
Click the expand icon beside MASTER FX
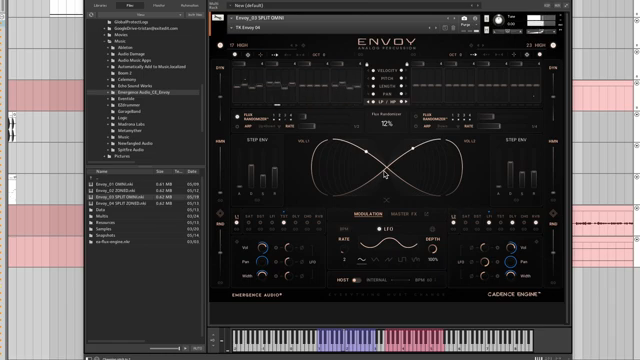tap(427, 214)
